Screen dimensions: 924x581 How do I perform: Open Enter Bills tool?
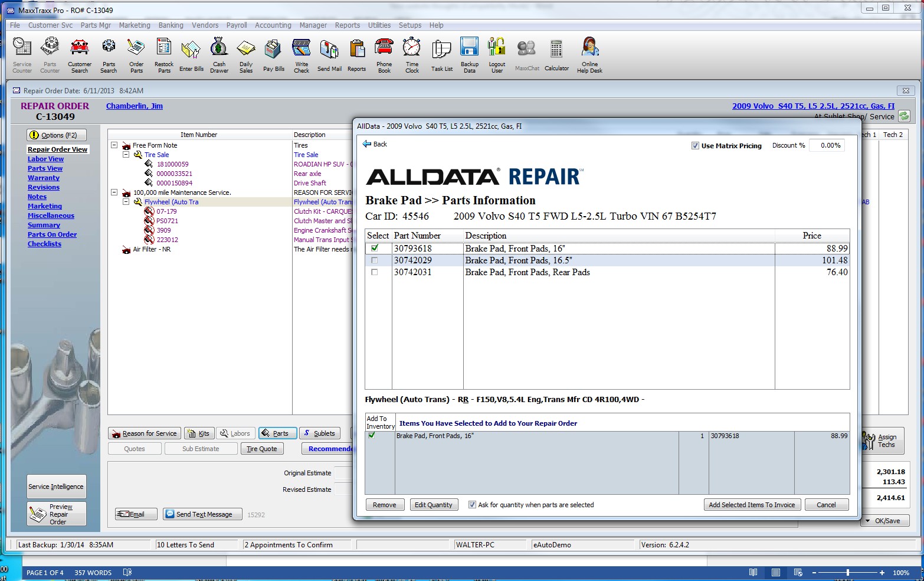click(191, 56)
